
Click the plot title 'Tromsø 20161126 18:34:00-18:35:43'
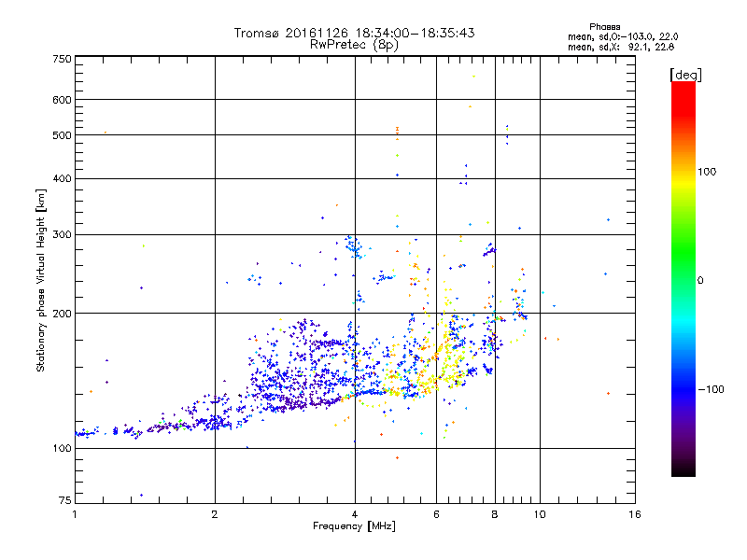coord(354,33)
